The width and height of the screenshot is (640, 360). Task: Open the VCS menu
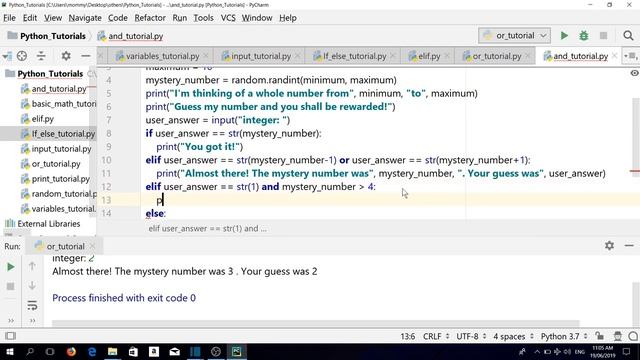click(x=228, y=18)
